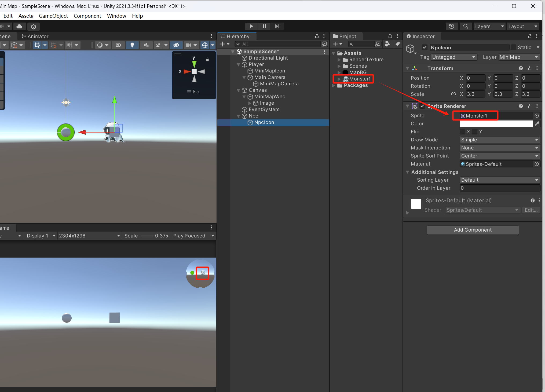Open sprite object picker for Monster1
545x392 pixels.
tap(536, 116)
